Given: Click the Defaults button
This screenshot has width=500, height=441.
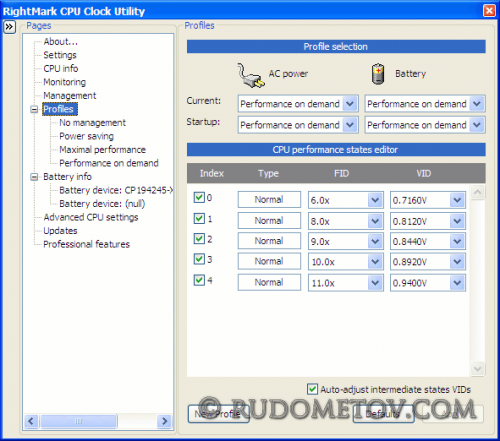Looking at the screenshot, I should (x=384, y=414).
